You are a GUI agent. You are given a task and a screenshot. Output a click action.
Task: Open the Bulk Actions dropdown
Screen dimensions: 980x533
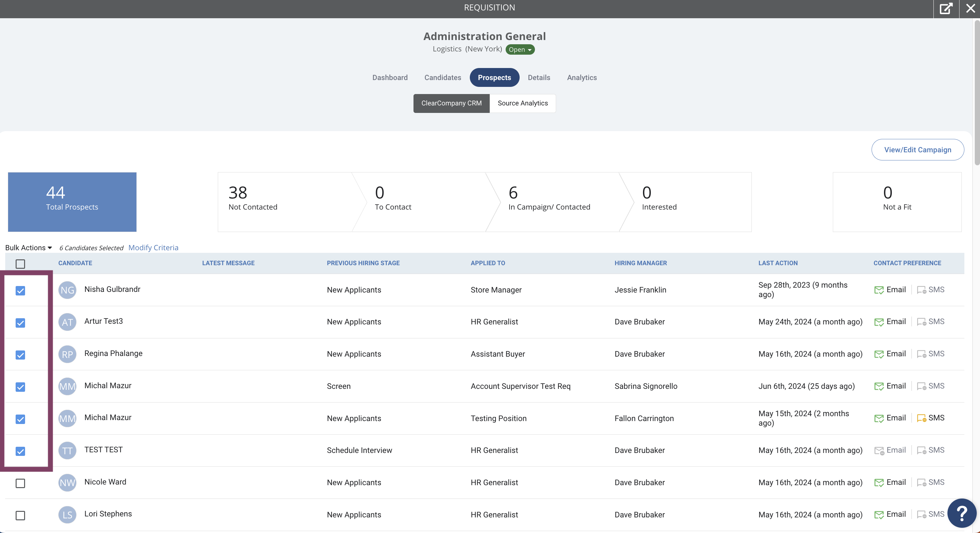coord(29,248)
